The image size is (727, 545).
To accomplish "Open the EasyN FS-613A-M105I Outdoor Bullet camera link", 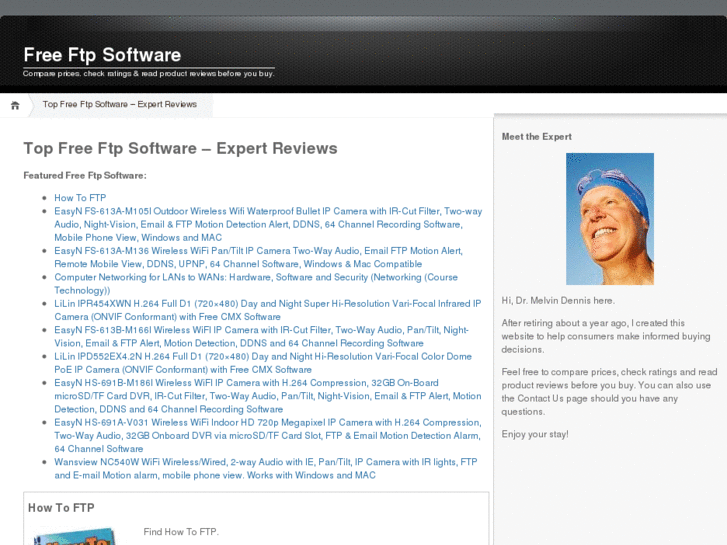I will coord(268,224).
